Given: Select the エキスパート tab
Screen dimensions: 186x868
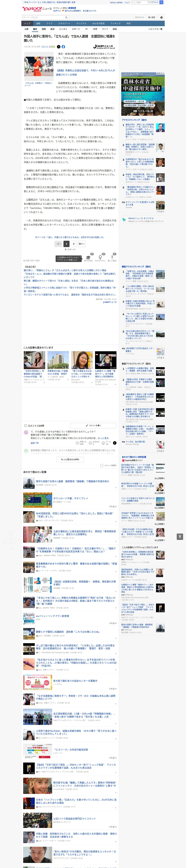Looking at the screenshot, I should [x=64, y=24].
